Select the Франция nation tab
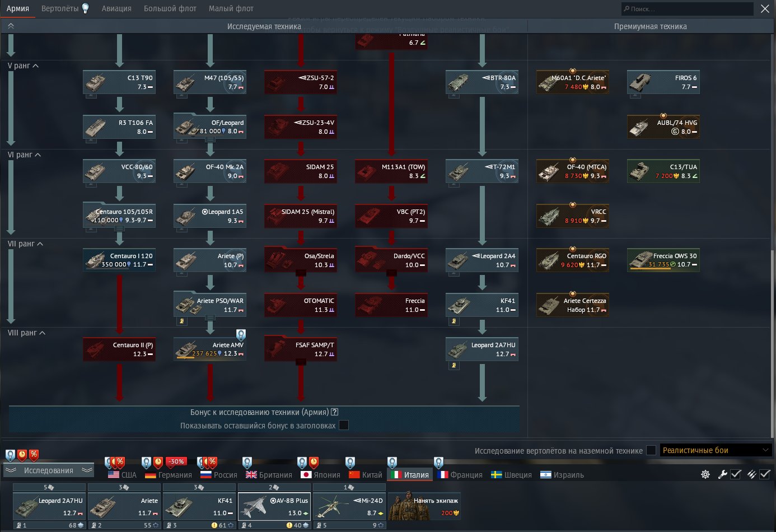The height and width of the screenshot is (532, 776). pyautogui.click(x=460, y=474)
